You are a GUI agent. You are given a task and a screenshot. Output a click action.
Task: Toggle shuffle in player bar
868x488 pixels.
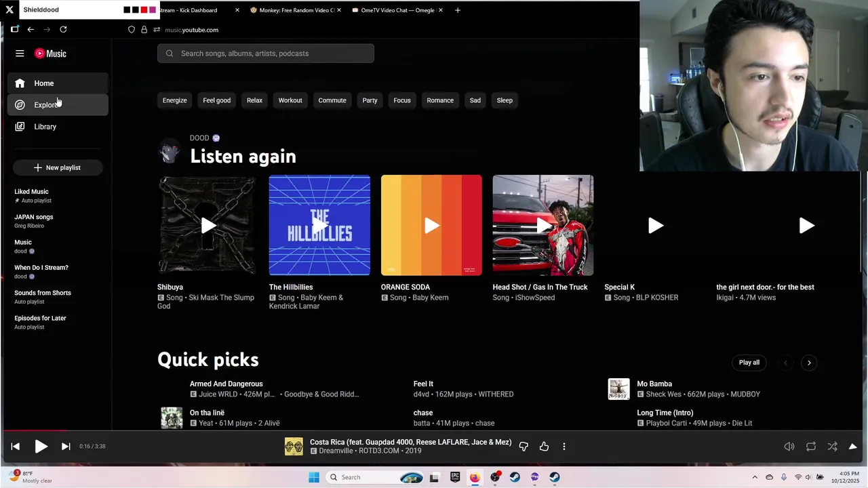click(833, 446)
